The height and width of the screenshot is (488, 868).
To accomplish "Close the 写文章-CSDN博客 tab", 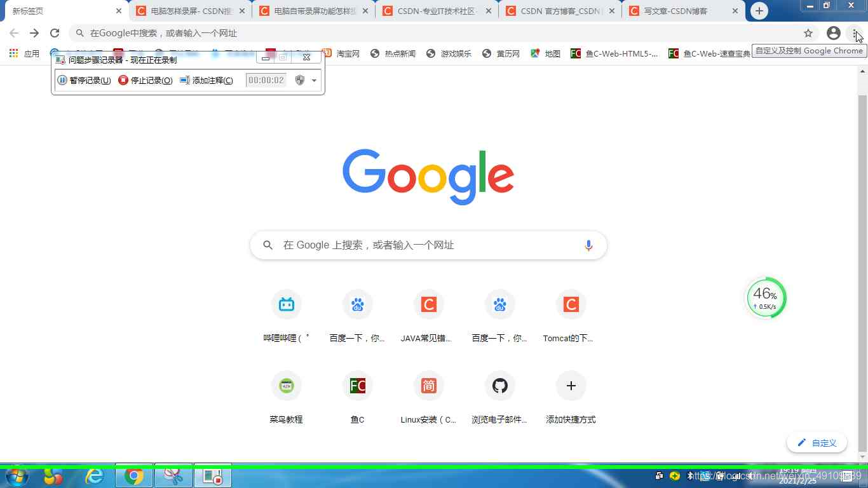I will (x=735, y=11).
